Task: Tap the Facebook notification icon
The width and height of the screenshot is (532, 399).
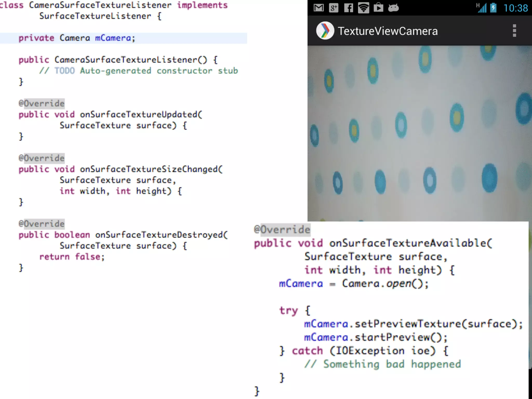Action: click(x=348, y=8)
